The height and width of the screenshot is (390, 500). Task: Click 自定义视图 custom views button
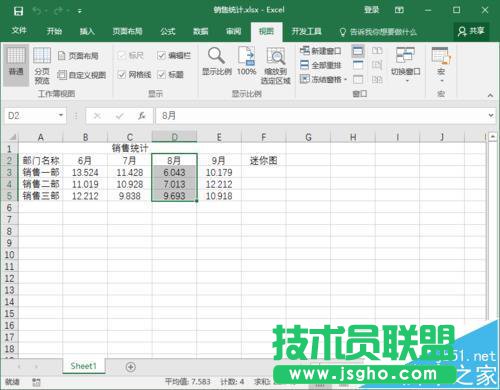pyautogui.click(x=82, y=75)
